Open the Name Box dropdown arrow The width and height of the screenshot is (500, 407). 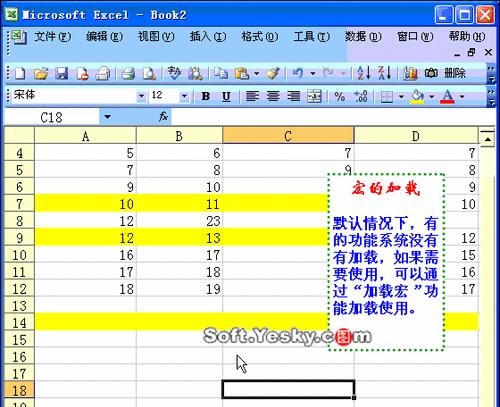pyautogui.click(x=107, y=117)
